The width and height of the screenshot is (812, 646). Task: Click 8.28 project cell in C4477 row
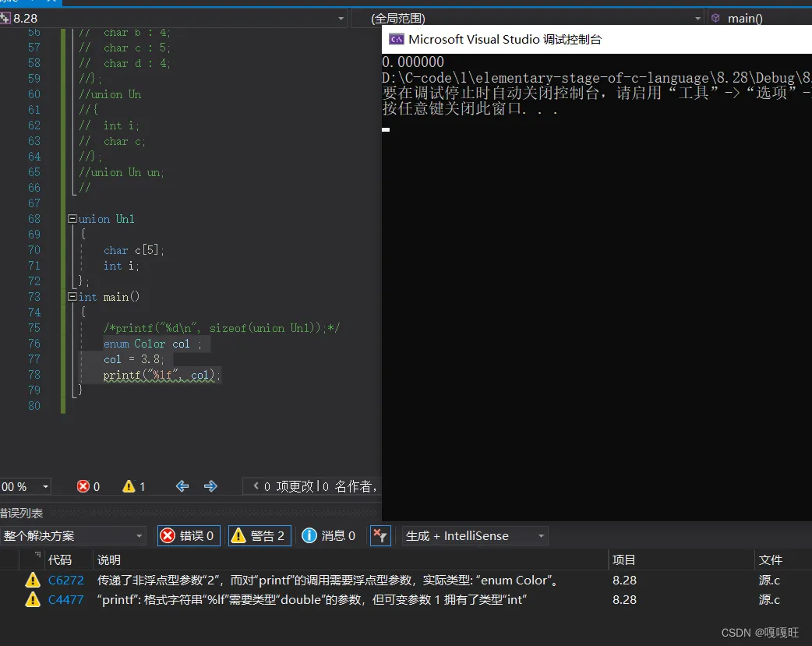pyautogui.click(x=624, y=600)
